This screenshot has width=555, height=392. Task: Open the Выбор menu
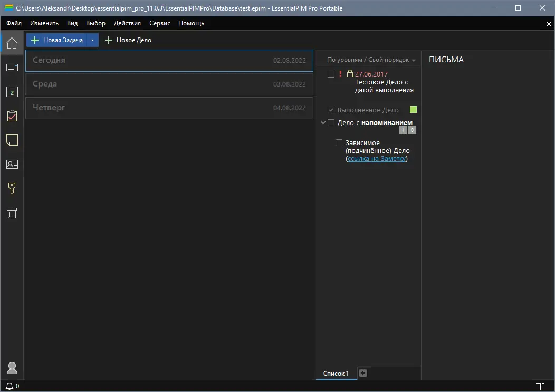95,23
